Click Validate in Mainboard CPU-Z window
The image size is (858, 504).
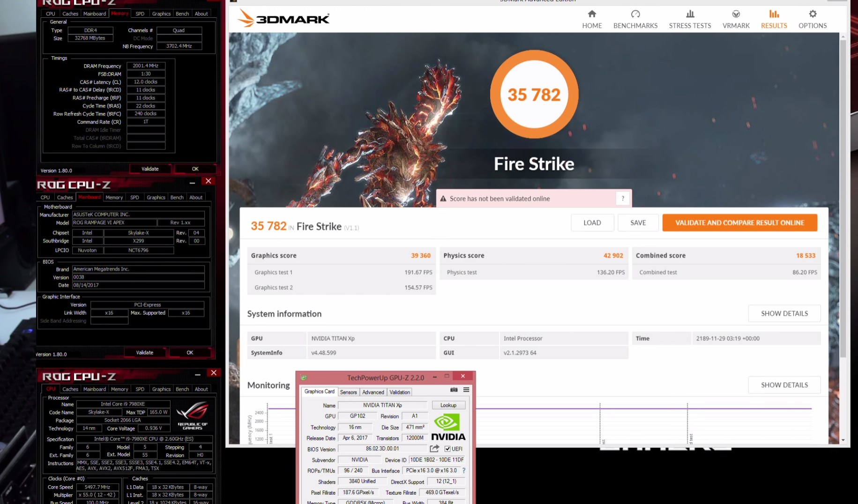pyautogui.click(x=144, y=352)
